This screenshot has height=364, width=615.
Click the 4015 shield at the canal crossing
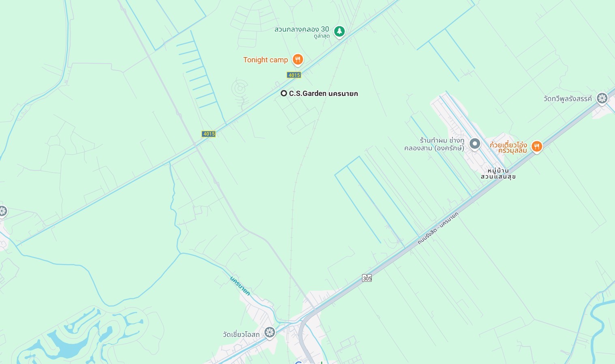pos(209,134)
